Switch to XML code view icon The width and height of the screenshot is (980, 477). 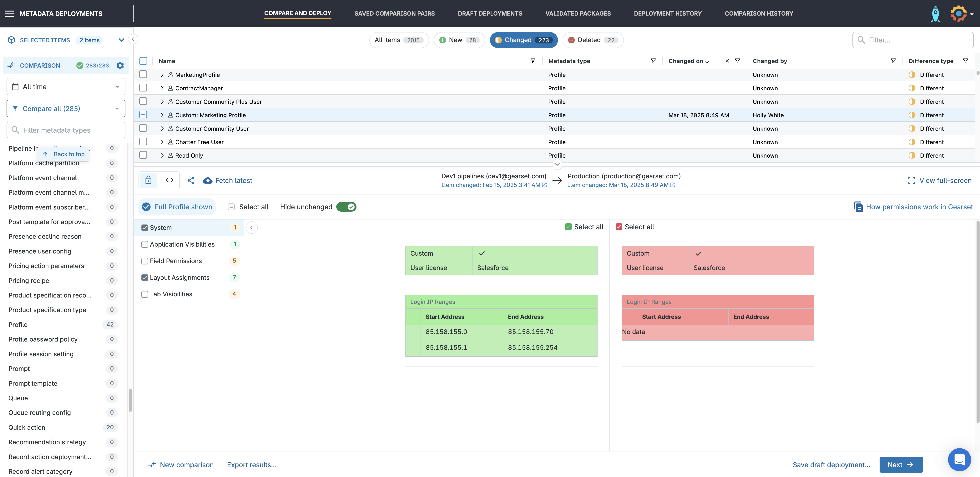tap(170, 180)
